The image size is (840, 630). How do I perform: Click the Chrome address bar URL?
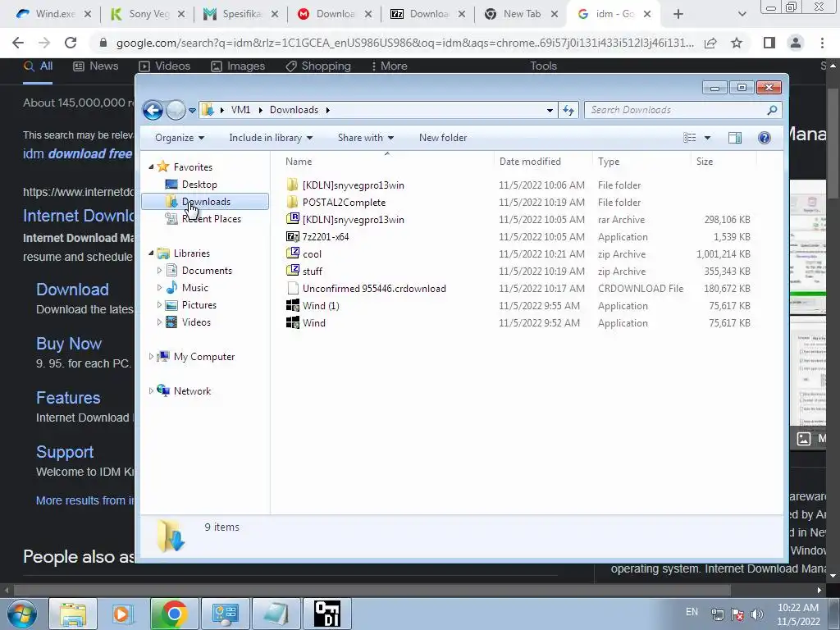[x=404, y=43]
